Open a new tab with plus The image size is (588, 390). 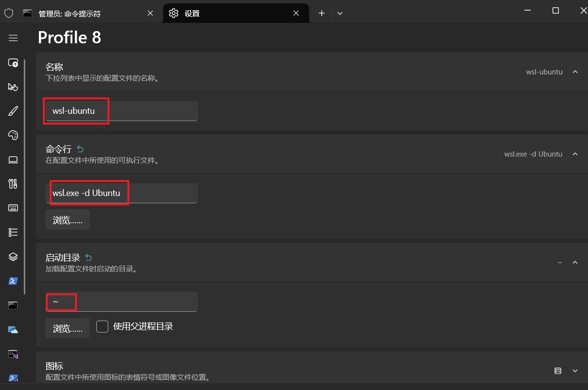(x=321, y=14)
